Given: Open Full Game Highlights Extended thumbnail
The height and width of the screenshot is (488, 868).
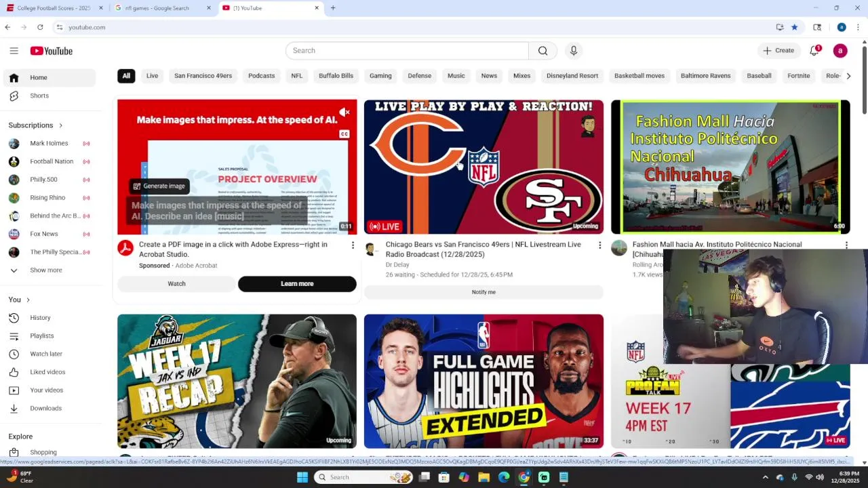Looking at the screenshot, I should (x=484, y=381).
